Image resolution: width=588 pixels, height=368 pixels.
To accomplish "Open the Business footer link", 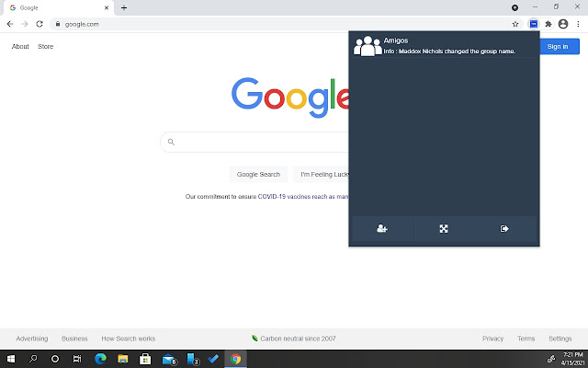I will (x=74, y=339).
